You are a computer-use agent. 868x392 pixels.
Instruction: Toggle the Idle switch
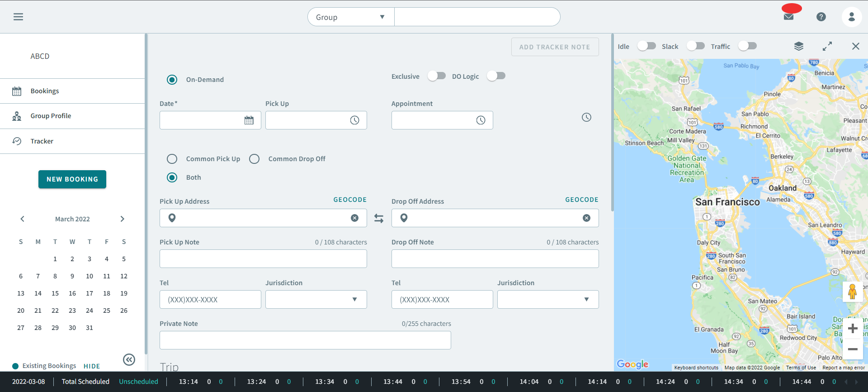click(646, 46)
